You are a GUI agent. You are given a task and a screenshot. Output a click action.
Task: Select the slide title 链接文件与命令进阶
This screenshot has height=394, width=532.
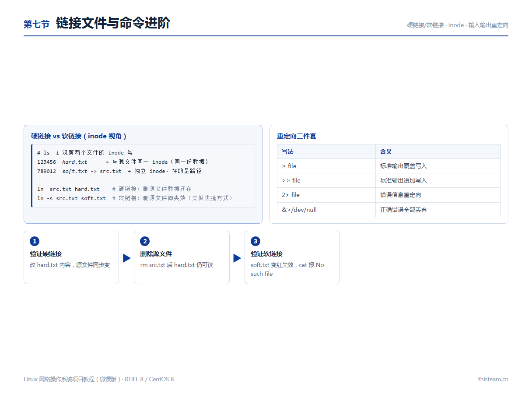click(113, 23)
